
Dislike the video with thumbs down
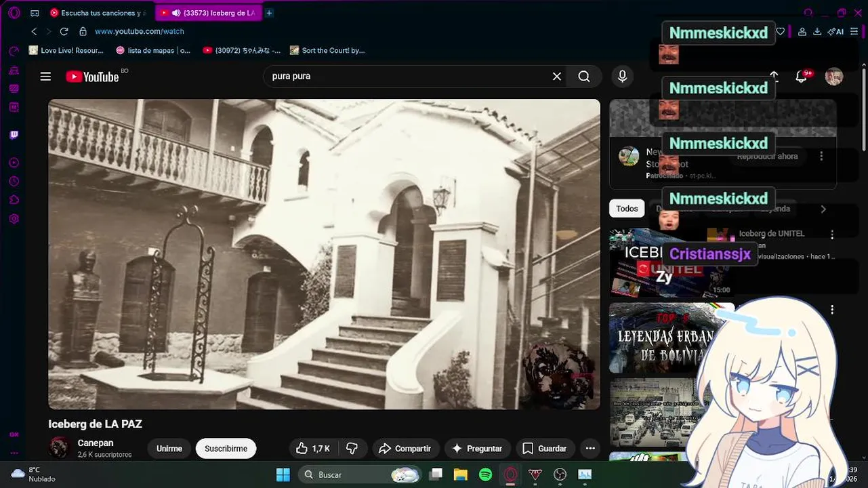coord(352,449)
